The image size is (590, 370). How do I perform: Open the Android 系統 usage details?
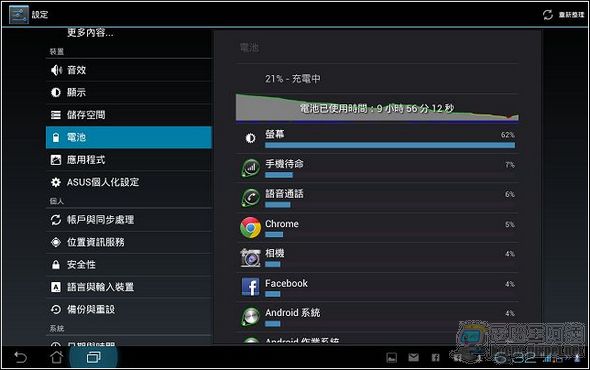tap(378, 317)
